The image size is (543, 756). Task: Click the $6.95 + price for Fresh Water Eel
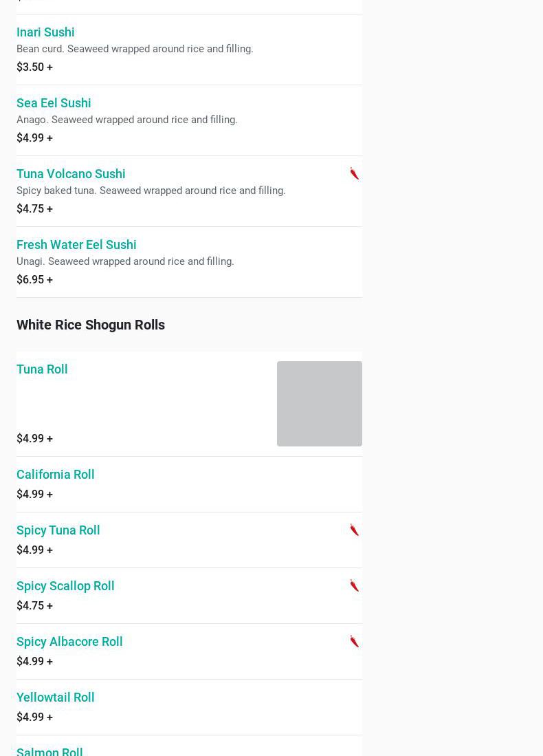click(x=34, y=280)
